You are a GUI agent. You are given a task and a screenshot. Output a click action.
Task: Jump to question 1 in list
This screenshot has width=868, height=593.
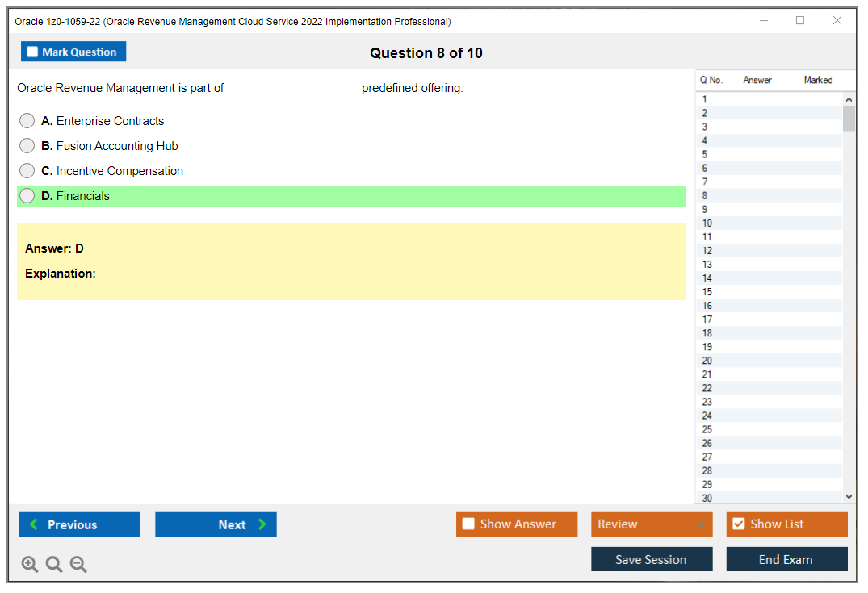(705, 99)
